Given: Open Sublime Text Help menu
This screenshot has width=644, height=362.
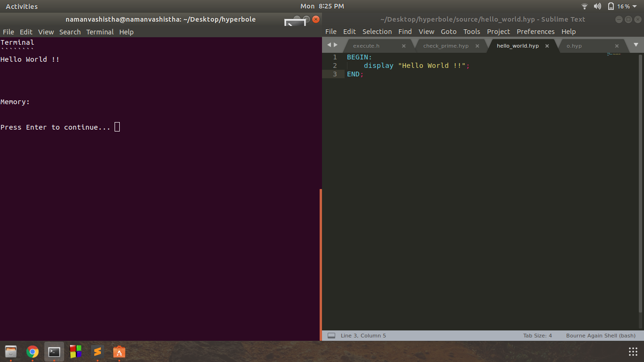Looking at the screenshot, I should 569,32.
